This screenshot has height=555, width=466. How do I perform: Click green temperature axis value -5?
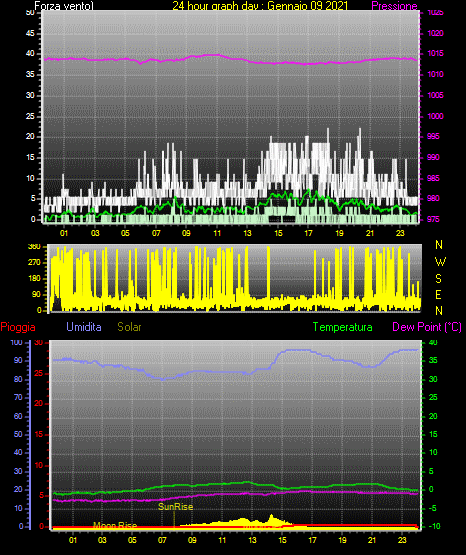click(x=433, y=508)
